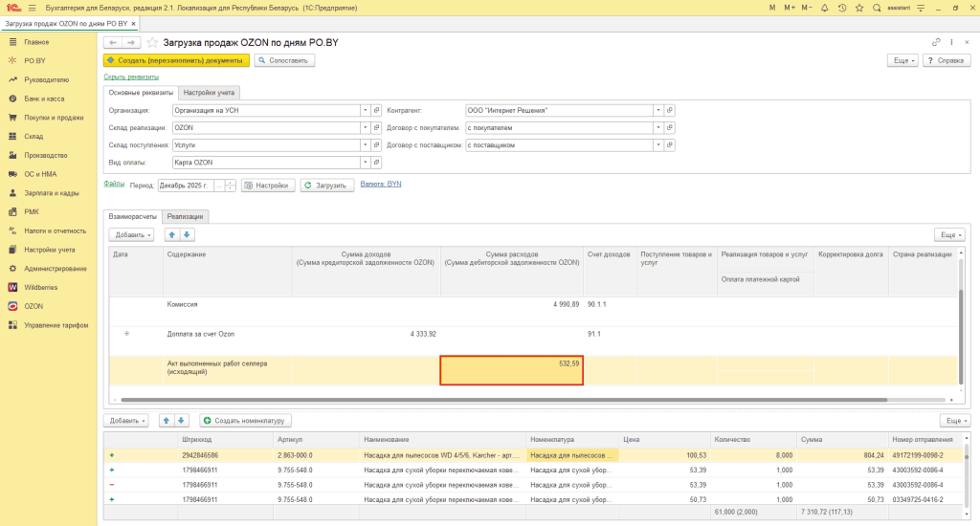Open notifications bell icon
The height and width of the screenshot is (526, 980).
[x=824, y=8]
